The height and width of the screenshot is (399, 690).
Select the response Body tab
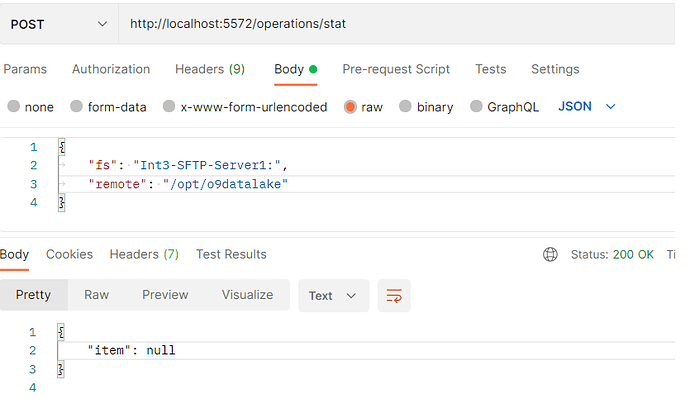tap(15, 254)
